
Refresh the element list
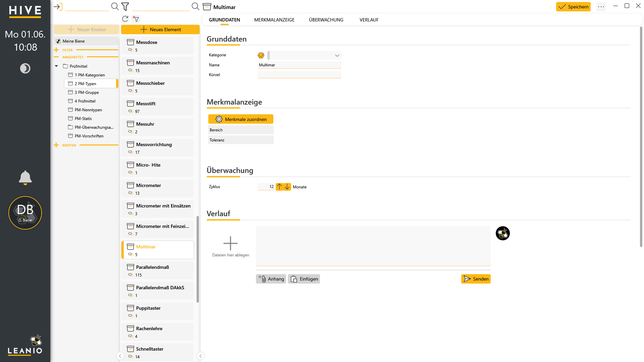pyautogui.click(x=125, y=19)
